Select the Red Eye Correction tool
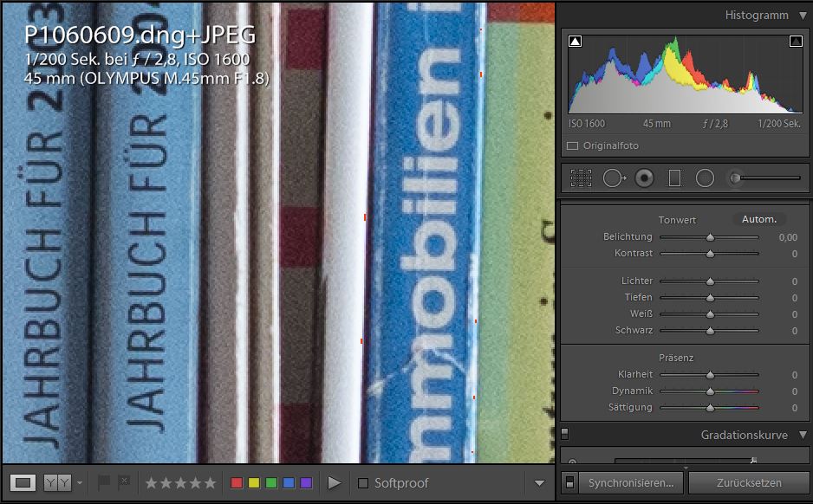The height and width of the screenshot is (504, 813). click(645, 178)
